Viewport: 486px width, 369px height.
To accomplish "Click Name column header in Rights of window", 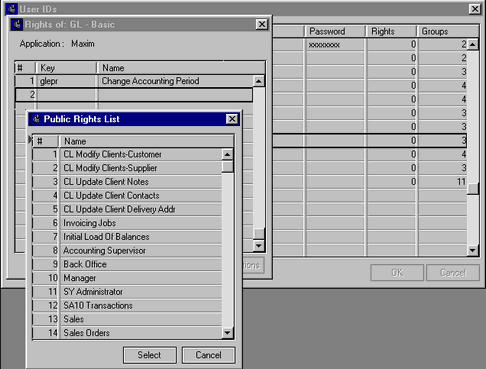I will tap(181, 68).
